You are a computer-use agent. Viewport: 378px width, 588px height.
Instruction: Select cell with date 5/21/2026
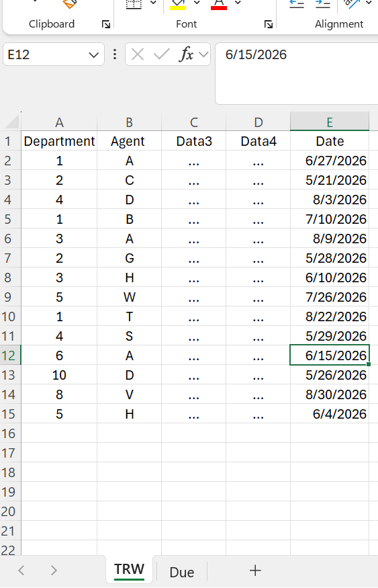tap(330, 180)
